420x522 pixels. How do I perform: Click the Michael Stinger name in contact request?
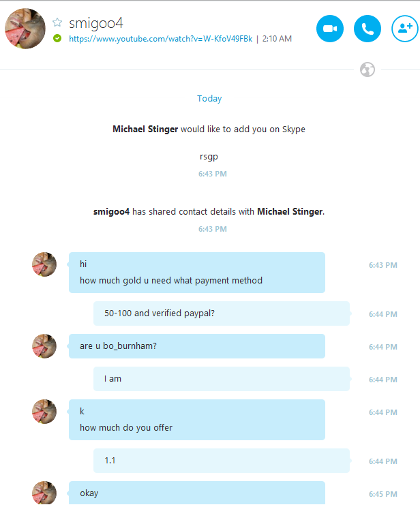click(x=145, y=129)
